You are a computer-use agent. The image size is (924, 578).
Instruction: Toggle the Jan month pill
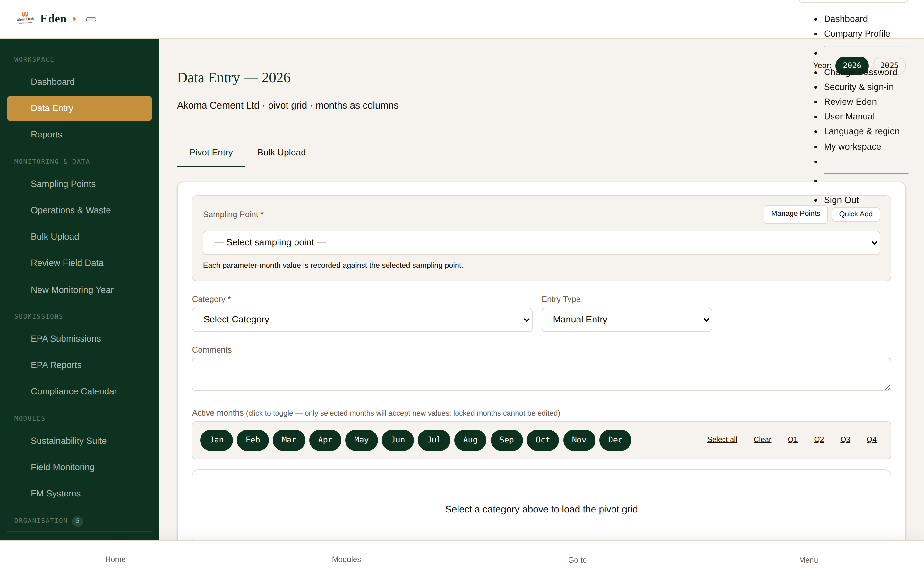point(216,440)
